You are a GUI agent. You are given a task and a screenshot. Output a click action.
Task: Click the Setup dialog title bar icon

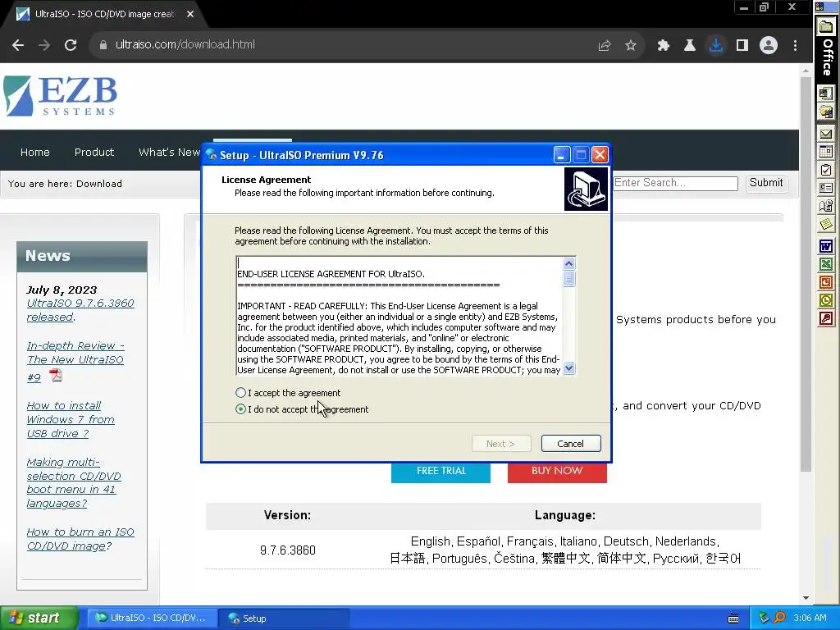212,155
